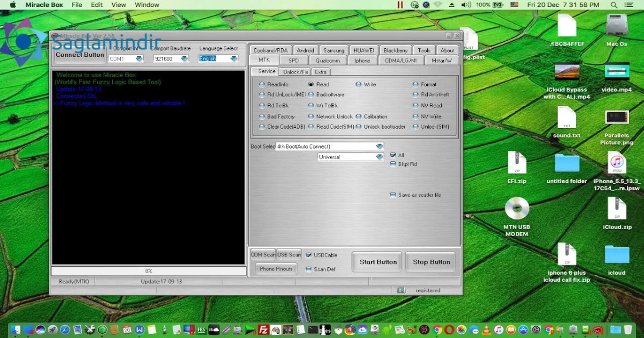Click the USB Scan button
This screenshot has height=338, width=644.
click(289, 255)
